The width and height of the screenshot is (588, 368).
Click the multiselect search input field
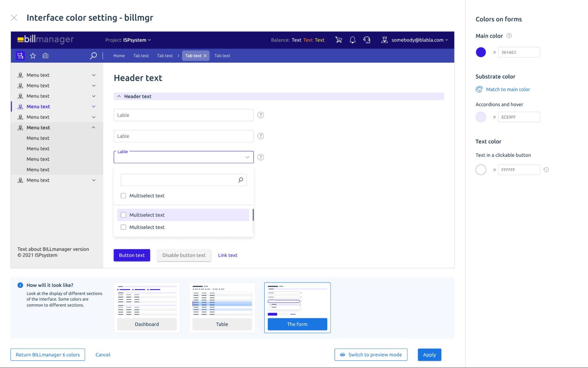coord(184,180)
